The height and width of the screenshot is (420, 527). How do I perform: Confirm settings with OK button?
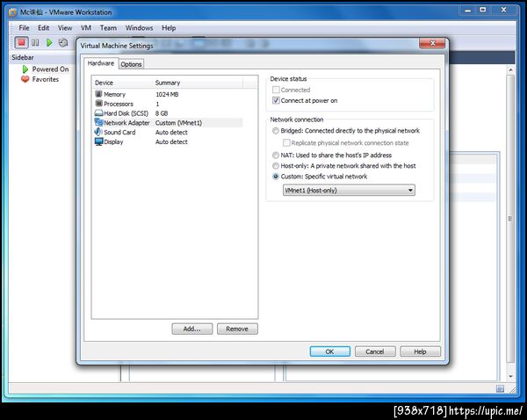pos(329,351)
